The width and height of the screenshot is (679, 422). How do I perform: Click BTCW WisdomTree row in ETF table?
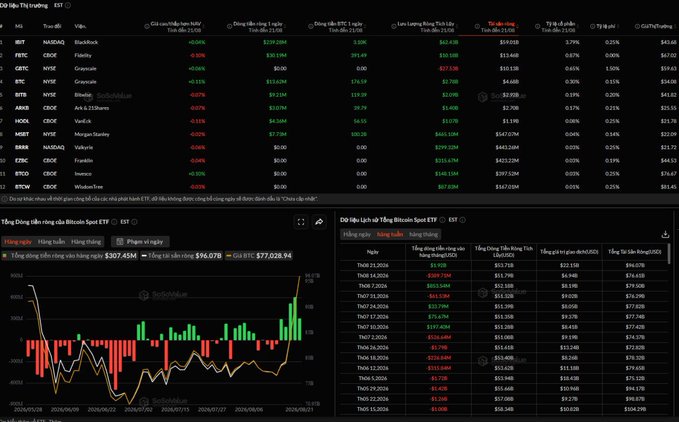pos(340,187)
